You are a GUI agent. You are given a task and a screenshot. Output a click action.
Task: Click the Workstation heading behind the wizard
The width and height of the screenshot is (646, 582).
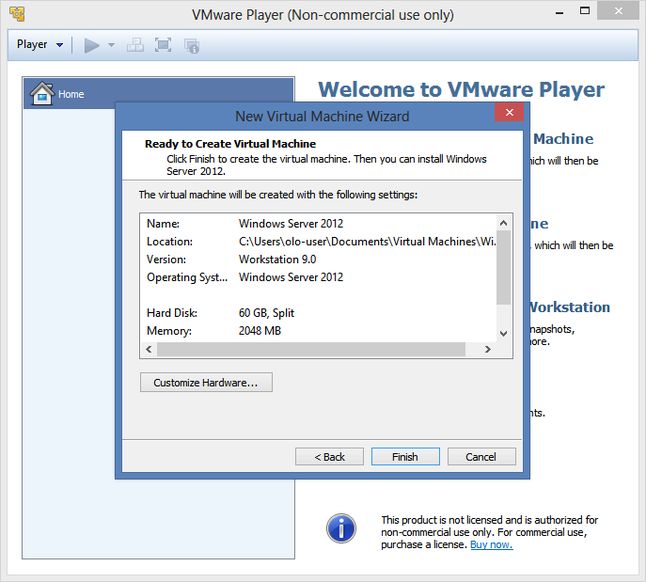[x=570, y=307]
